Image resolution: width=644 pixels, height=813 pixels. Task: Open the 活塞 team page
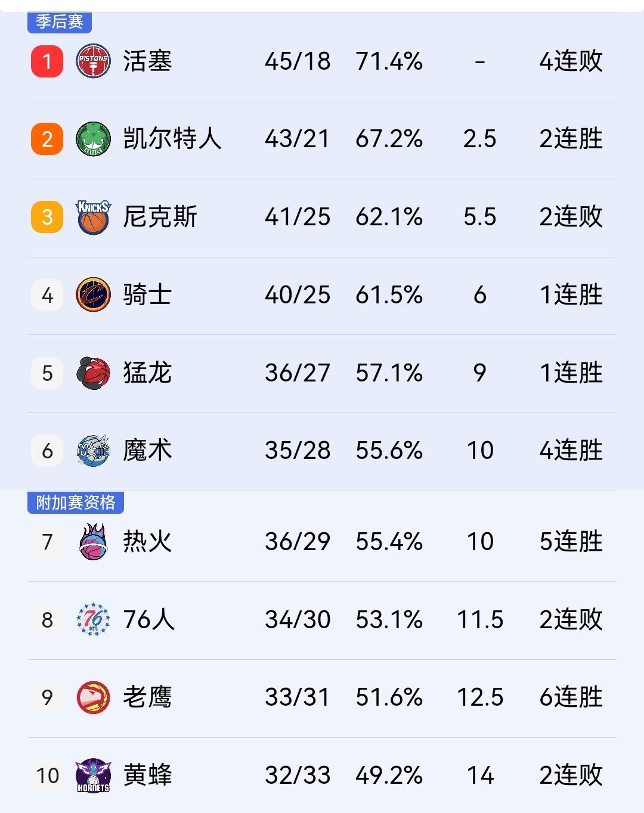click(x=148, y=61)
